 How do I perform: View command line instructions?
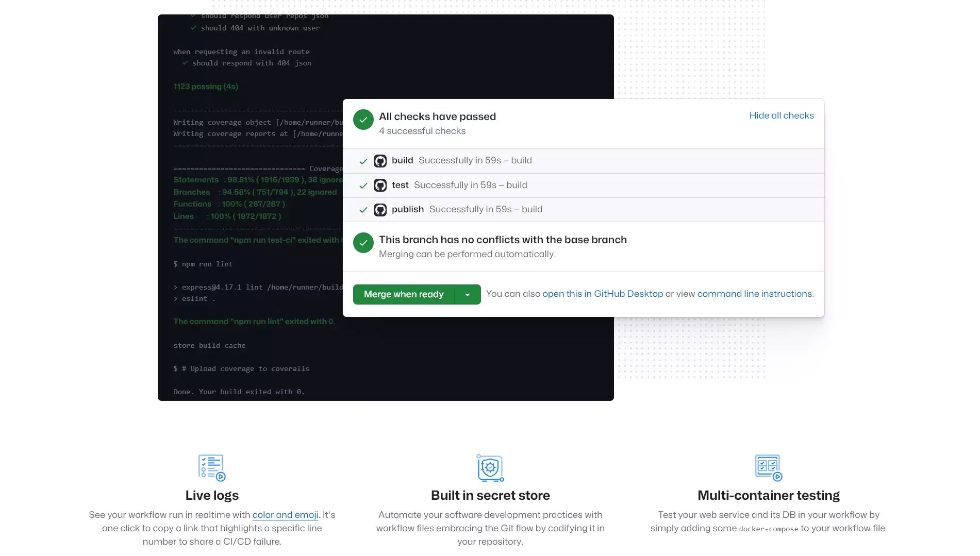pos(754,294)
